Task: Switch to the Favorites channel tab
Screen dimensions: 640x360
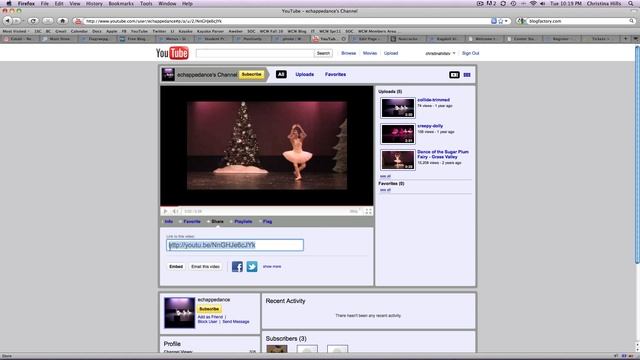Action: point(336,74)
